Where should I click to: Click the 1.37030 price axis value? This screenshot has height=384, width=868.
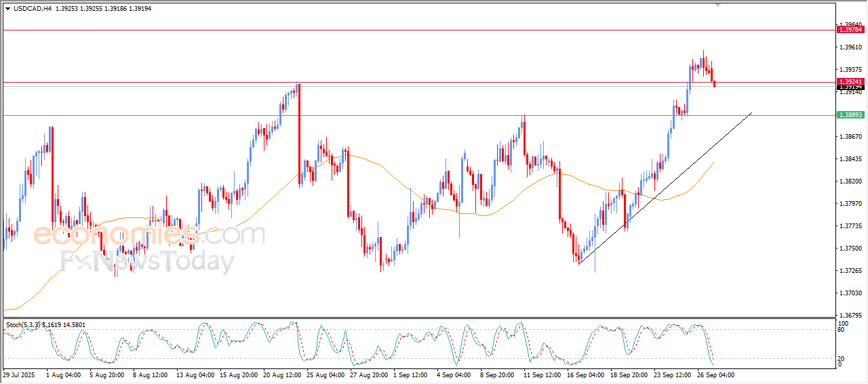[850, 293]
